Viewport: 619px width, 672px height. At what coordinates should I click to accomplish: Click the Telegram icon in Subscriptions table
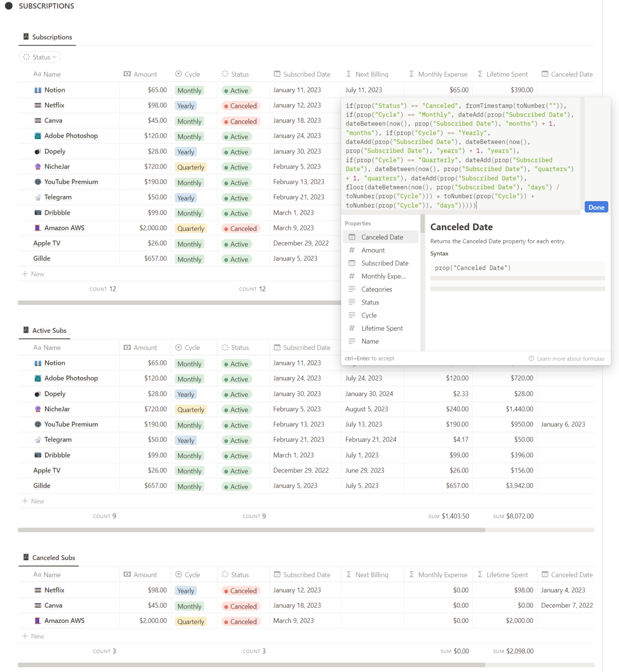38,197
